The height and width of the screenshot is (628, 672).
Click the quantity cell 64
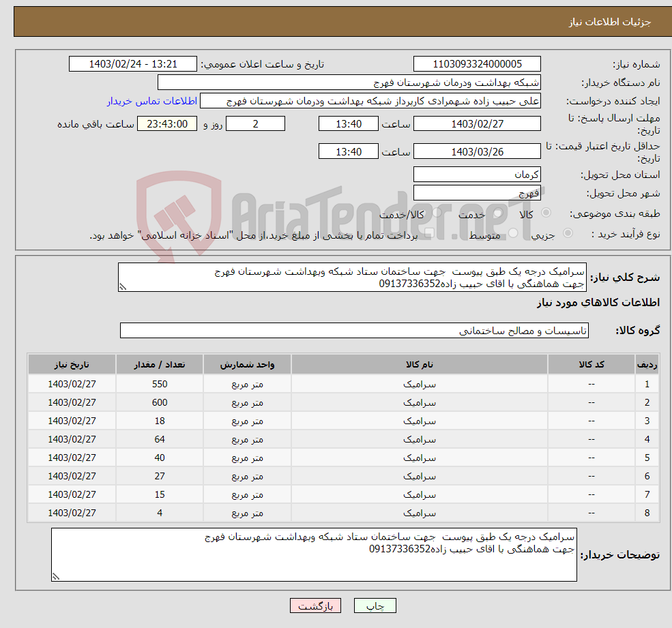(x=160, y=439)
